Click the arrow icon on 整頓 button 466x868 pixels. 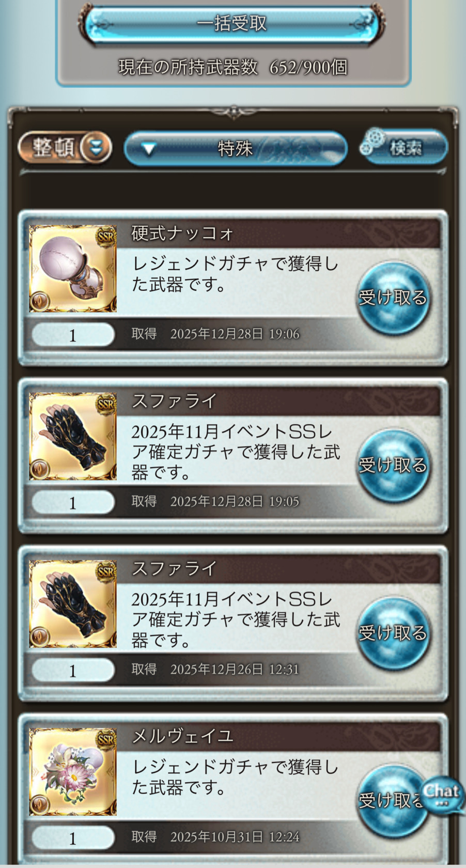[x=96, y=148]
